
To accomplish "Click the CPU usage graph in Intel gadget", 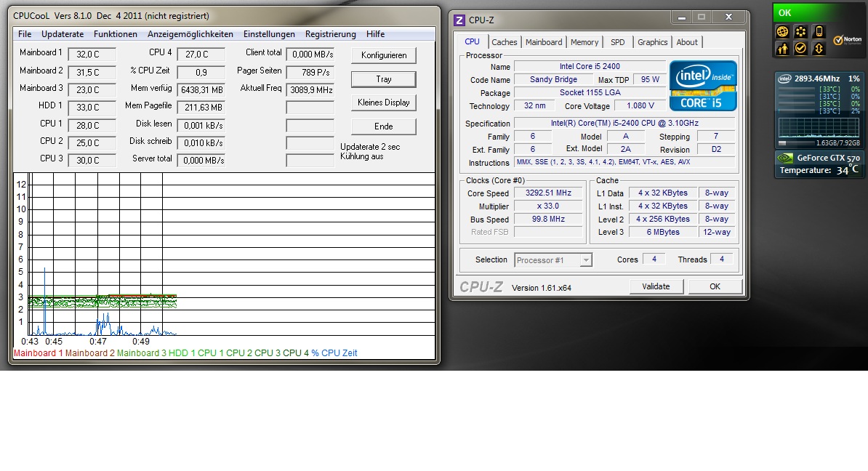I will 819,127.
